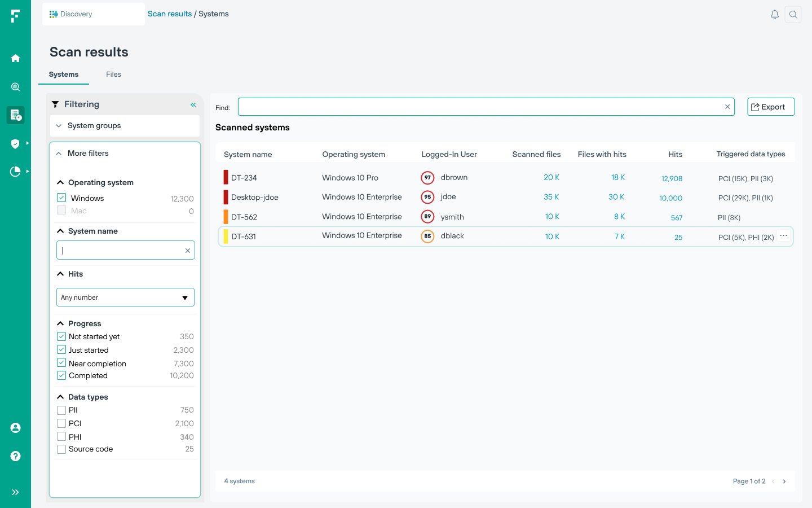Screen dimensions: 812x508
Task: Open the pie chart reports sidebar icon
Action: coord(15,171)
